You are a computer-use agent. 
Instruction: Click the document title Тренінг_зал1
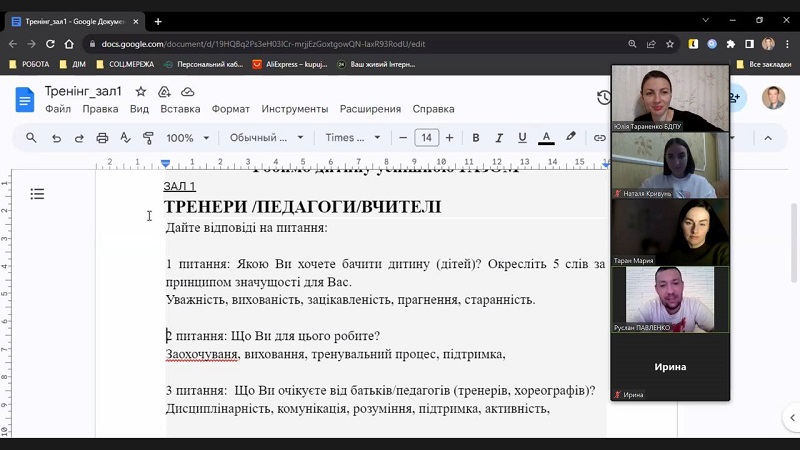pyautogui.click(x=83, y=91)
